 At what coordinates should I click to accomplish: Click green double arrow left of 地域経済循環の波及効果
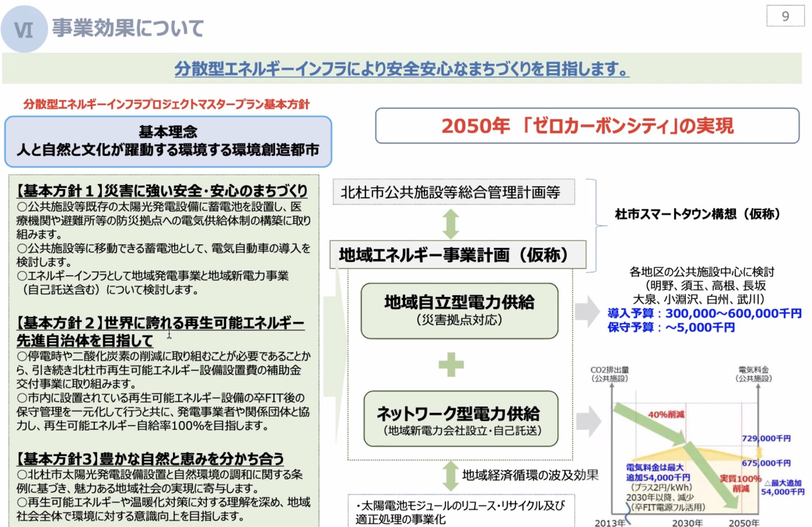pos(450,475)
